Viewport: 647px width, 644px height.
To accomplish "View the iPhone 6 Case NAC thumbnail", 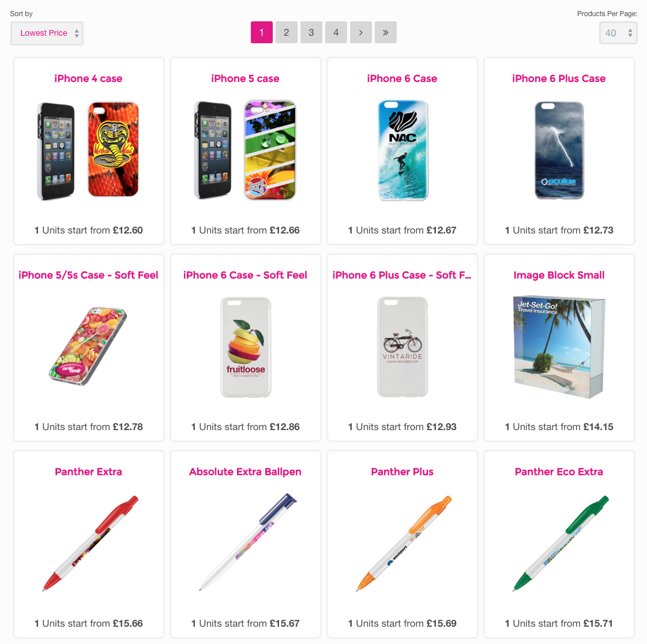I will [403, 150].
